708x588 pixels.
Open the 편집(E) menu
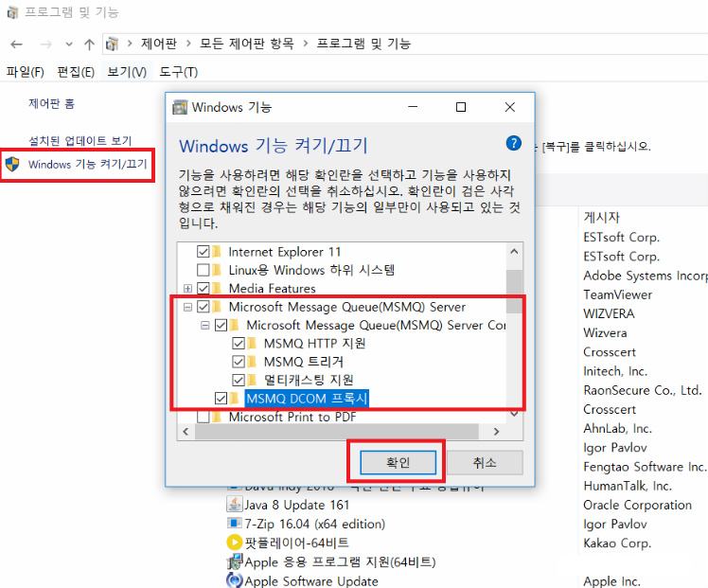point(76,72)
